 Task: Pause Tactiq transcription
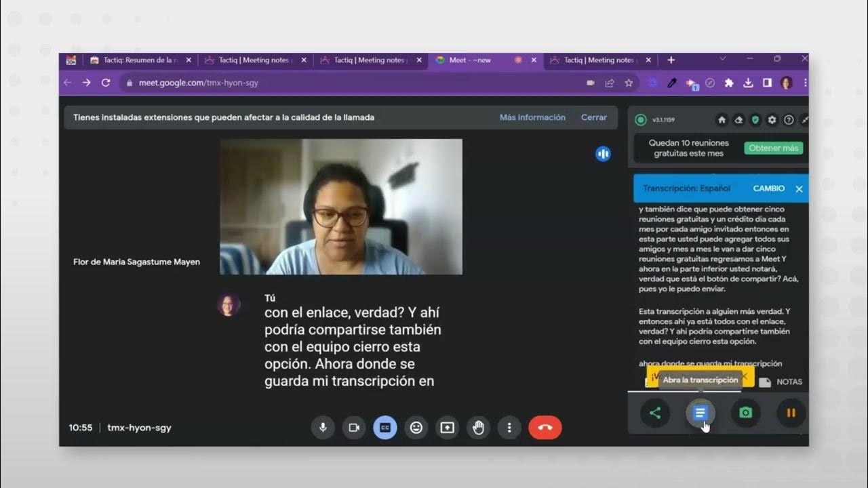point(791,413)
